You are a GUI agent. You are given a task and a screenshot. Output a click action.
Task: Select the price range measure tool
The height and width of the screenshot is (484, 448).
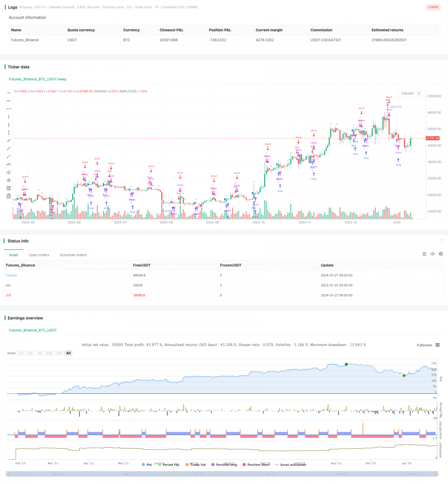point(9,132)
